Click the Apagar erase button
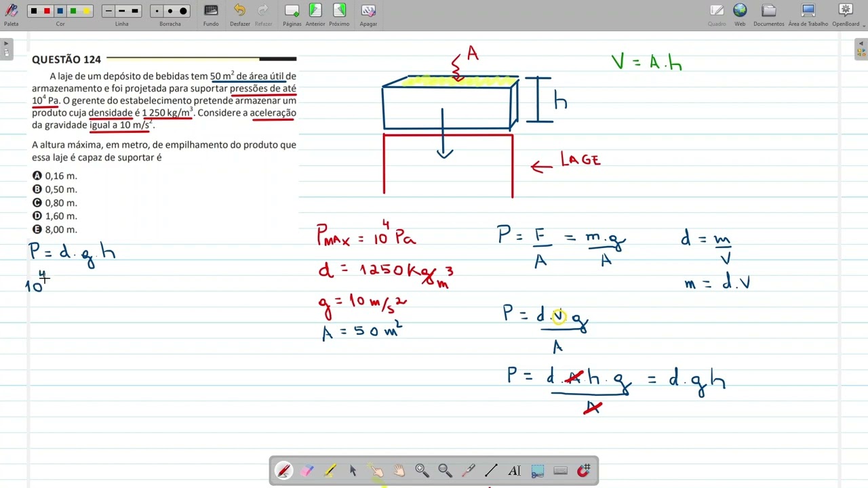The image size is (868, 488). point(368,14)
